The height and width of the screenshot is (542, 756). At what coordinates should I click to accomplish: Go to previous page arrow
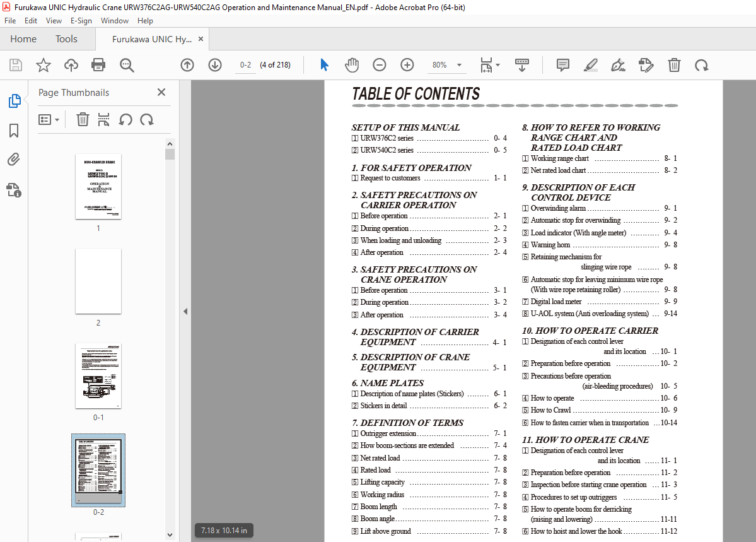point(187,65)
